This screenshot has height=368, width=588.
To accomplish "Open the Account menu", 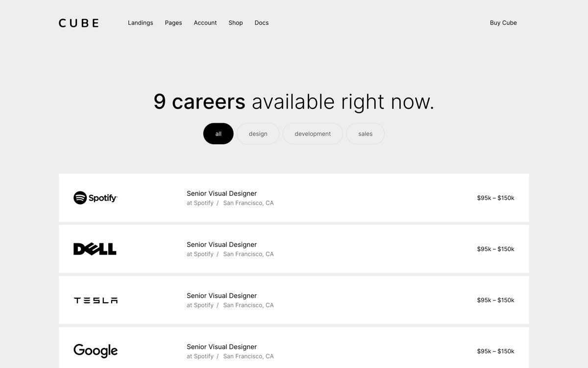I will [x=205, y=23].
